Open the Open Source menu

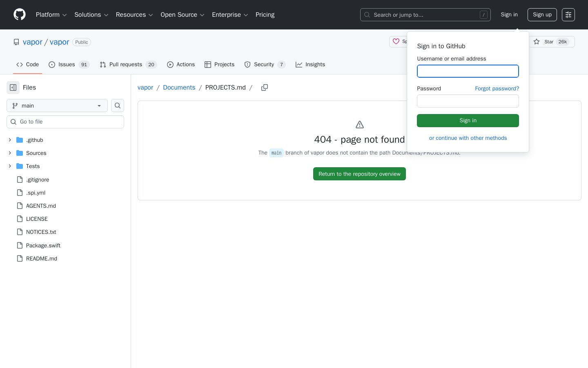click(183, 15)
